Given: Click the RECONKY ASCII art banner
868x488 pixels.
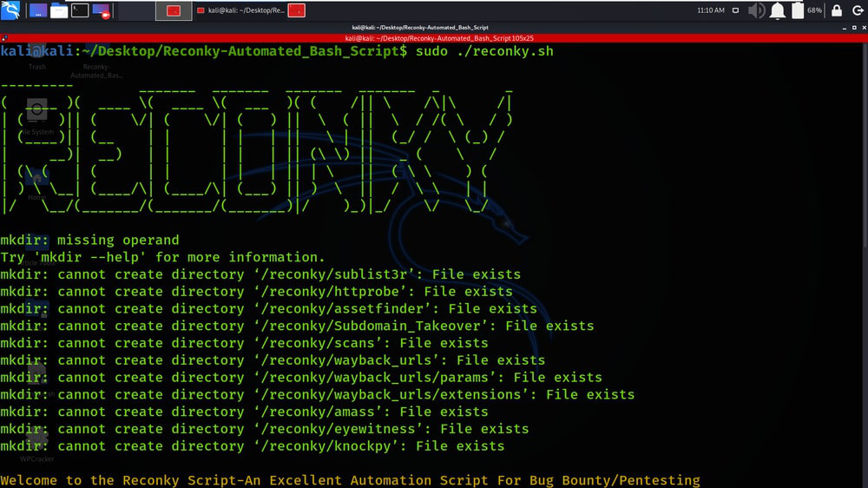Looking at the screenshot, I should 258,149.
